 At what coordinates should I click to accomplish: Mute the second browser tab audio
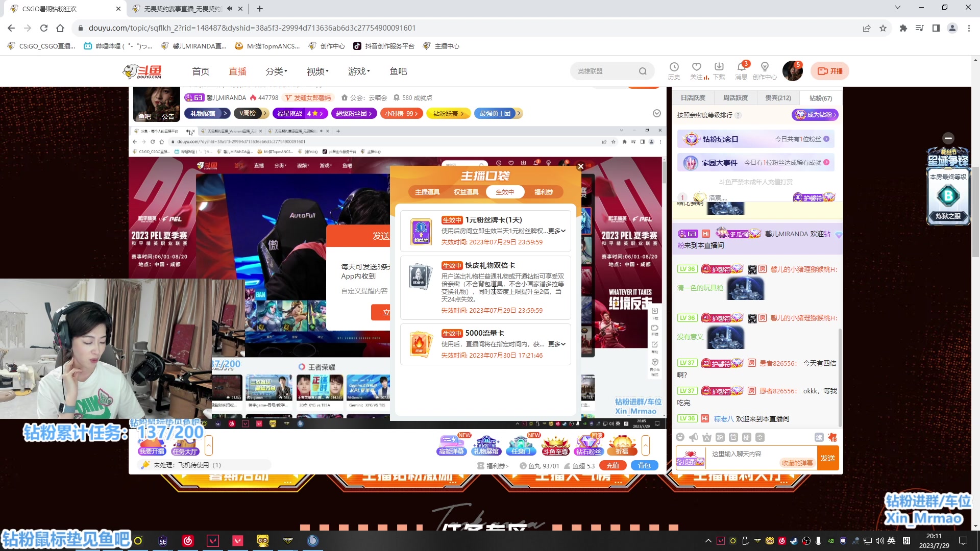[229, 9]
